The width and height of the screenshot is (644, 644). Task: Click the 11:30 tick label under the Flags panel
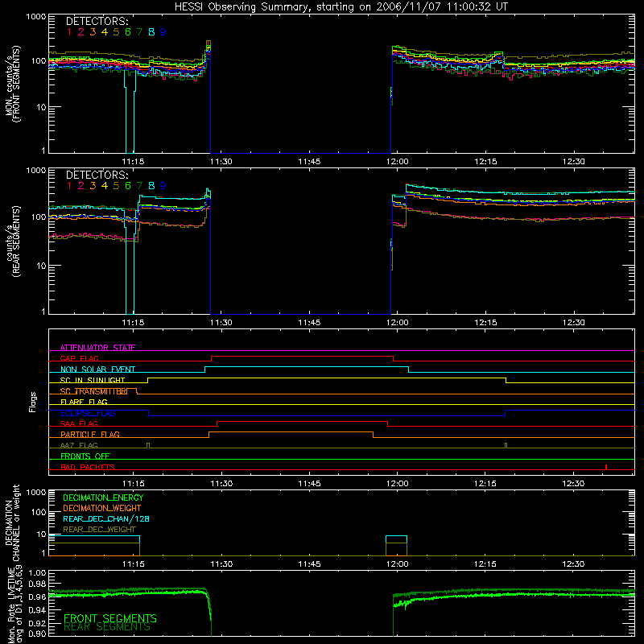(x=221, y=484)
